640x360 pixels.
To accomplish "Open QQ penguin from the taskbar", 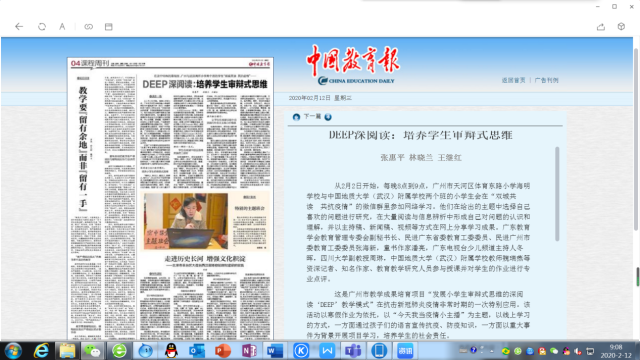I will coord(171,351).
